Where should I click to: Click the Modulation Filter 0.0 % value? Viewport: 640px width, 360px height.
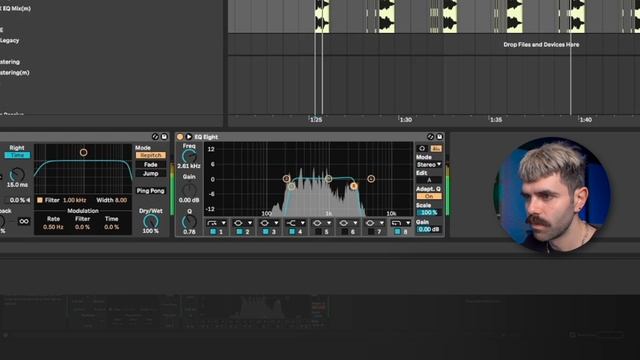(82, 227)
